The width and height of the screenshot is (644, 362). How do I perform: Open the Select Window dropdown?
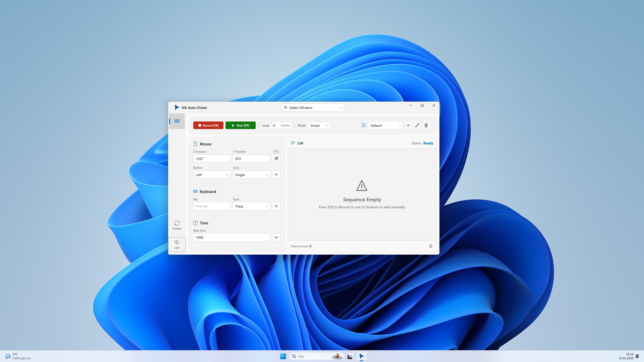(x=313, y=108)
